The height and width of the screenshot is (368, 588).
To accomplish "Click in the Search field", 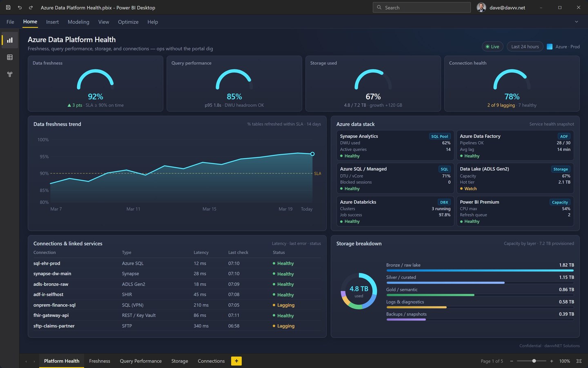I will pyautogui.click(x=422, y=7).
